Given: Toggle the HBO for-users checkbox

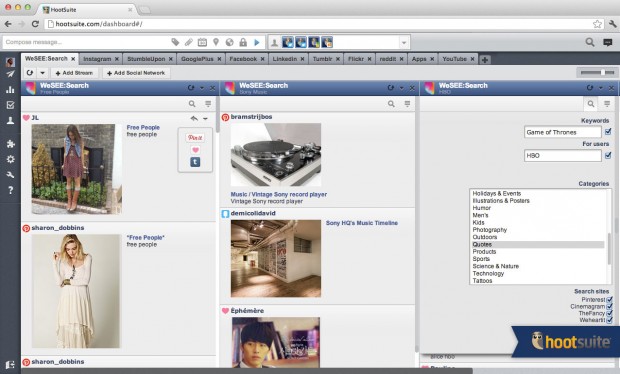Looking at the screenshot, I should (x=608, y=155).
